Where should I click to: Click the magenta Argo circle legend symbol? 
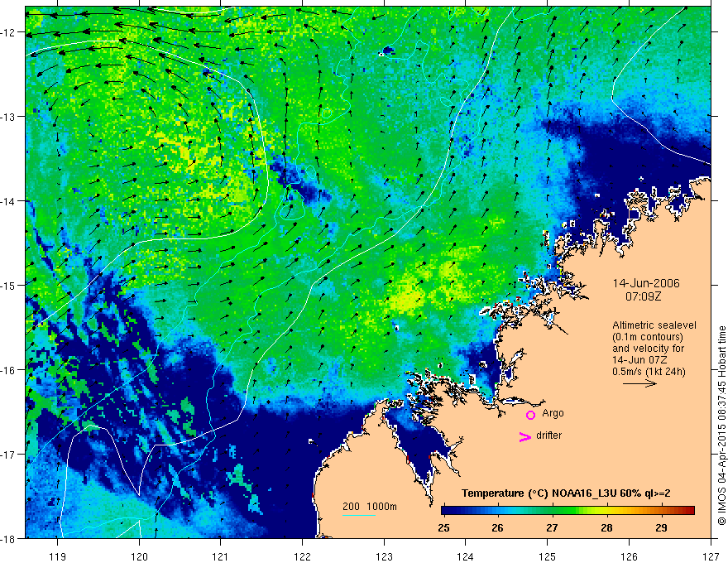tap(530, 415)
